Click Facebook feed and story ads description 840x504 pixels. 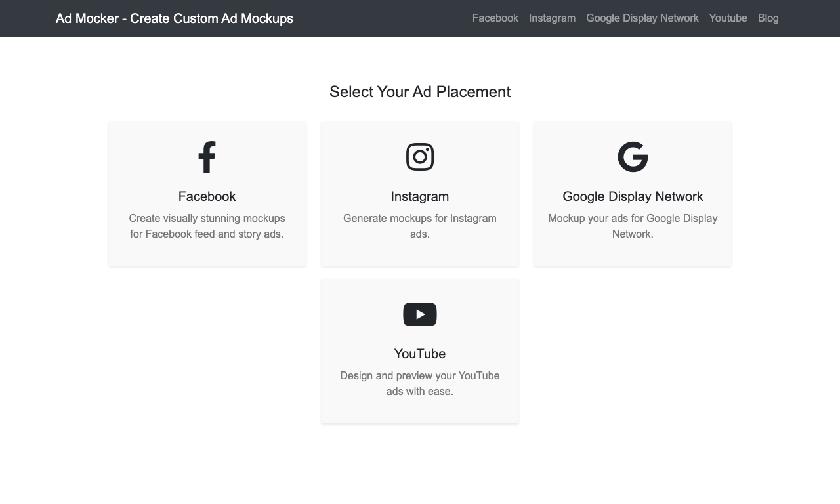(207, 226)
